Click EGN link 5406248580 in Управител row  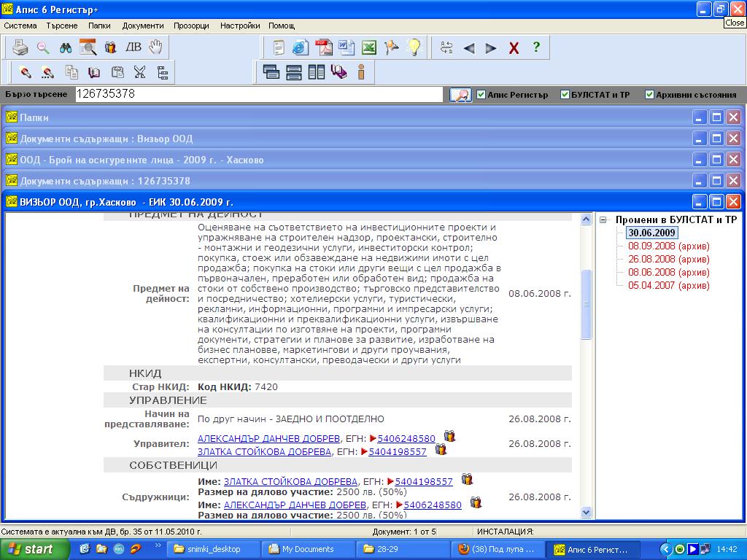click(x=406, y=438)
